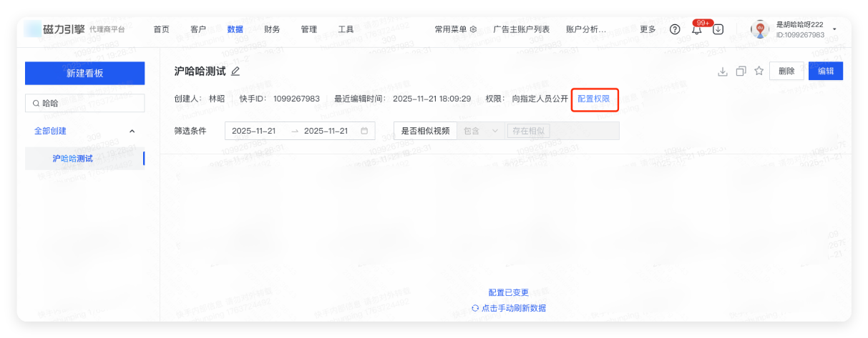Open 广告主账户列表 shortcut
The image size is (868, 338).
click(522, 29)
